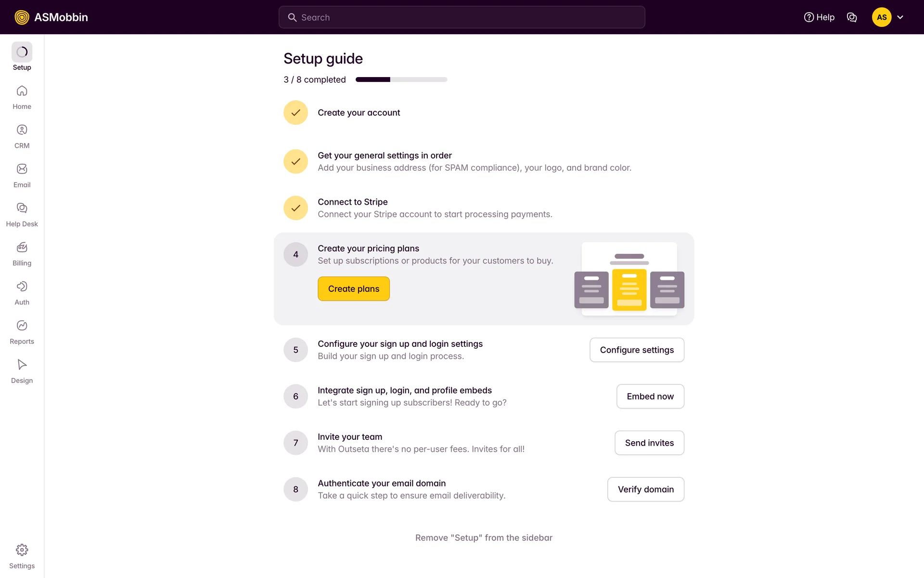The image size is (924, 578).
Task: Go to Email in sidebar
Action: coord(22,175)
